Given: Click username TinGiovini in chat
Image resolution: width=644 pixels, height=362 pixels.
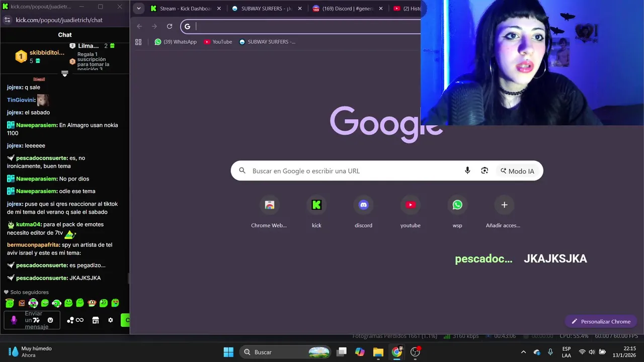Looking at the screenshot, I should (21, 100).
